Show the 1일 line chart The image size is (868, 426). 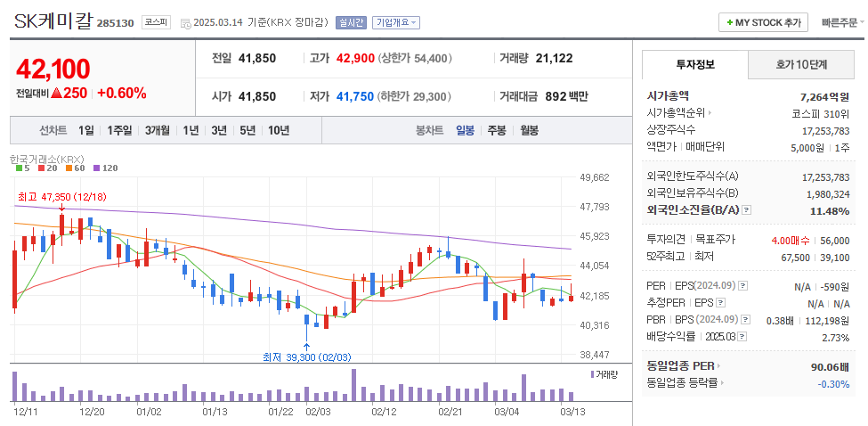pos(85,131)
